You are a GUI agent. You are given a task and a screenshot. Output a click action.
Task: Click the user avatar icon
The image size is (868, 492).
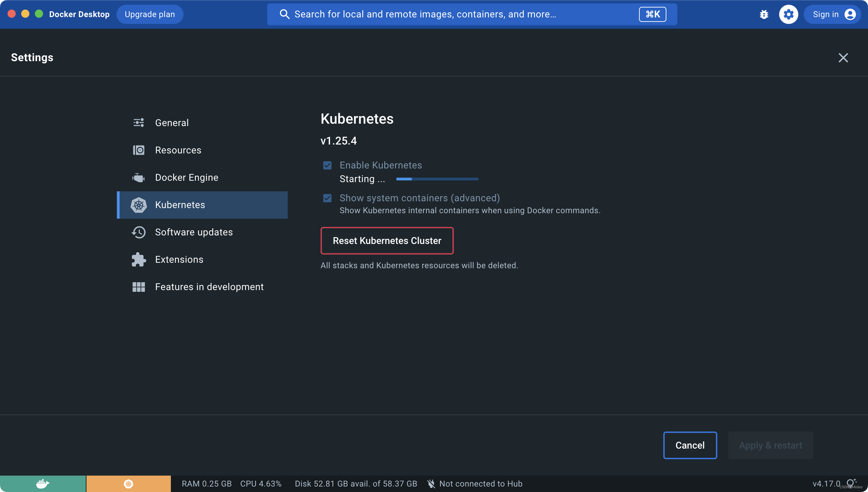[850, 14]
